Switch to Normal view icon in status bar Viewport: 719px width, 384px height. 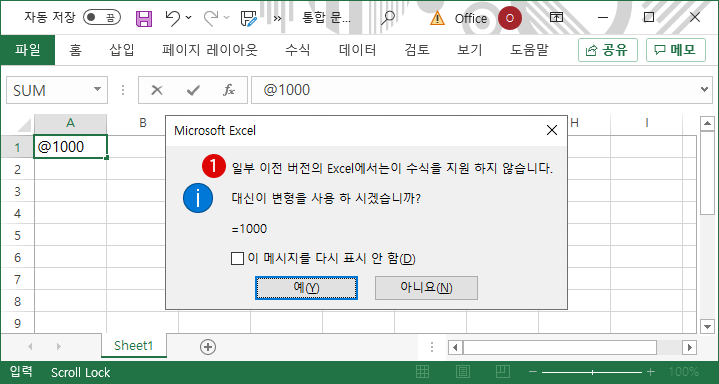pos(422,372)
